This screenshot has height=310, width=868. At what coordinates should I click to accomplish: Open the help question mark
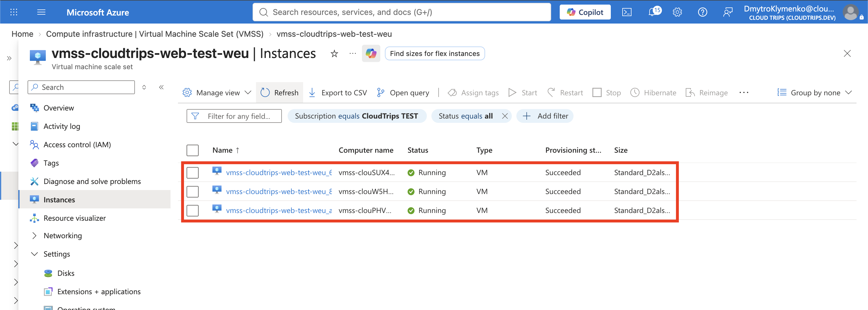[x=703, y=12]
